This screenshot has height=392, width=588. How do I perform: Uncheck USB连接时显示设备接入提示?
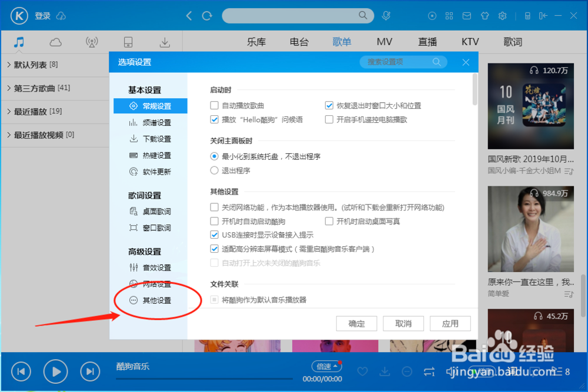click(x=214, y=235)
